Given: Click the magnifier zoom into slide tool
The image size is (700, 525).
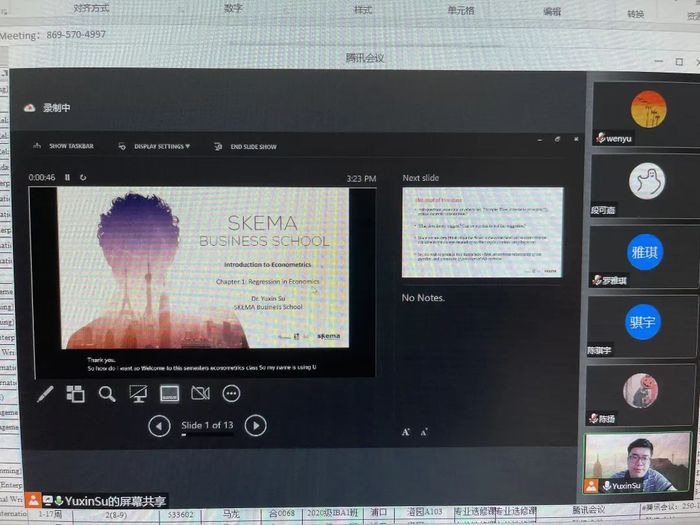Looking at the screenshot, I should [107, 394].
